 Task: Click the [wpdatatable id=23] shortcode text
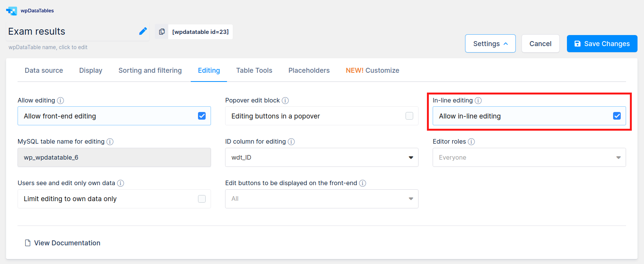200,32
